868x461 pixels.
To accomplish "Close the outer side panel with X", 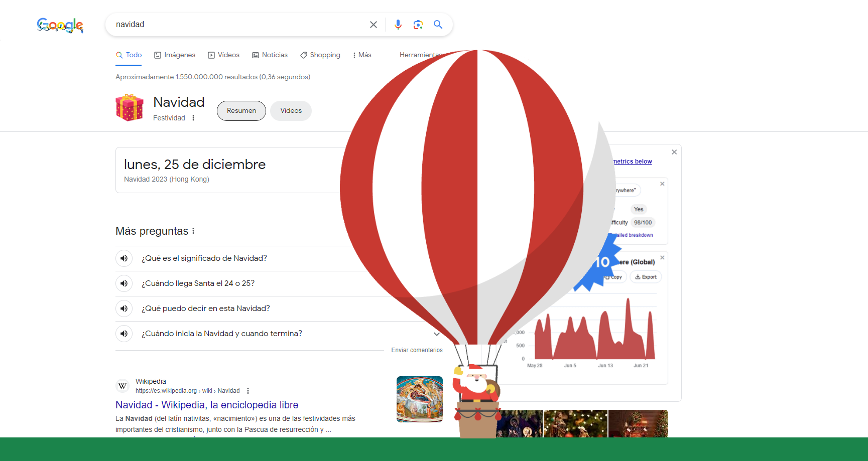I will [674, 152].
